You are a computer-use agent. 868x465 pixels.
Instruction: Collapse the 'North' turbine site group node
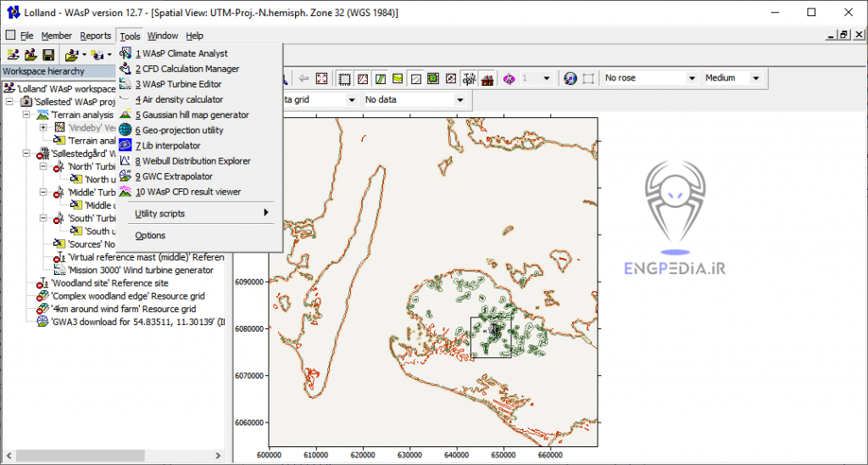(x=42, y=167)
